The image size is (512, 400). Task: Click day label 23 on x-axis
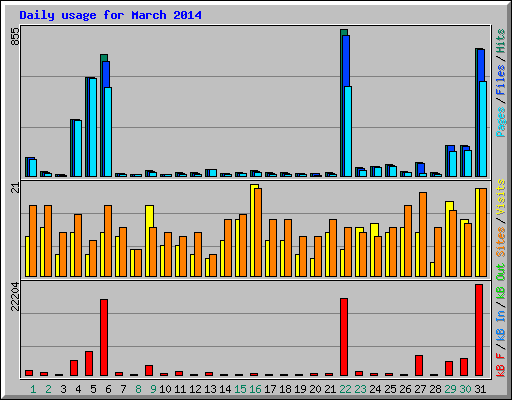360,389
